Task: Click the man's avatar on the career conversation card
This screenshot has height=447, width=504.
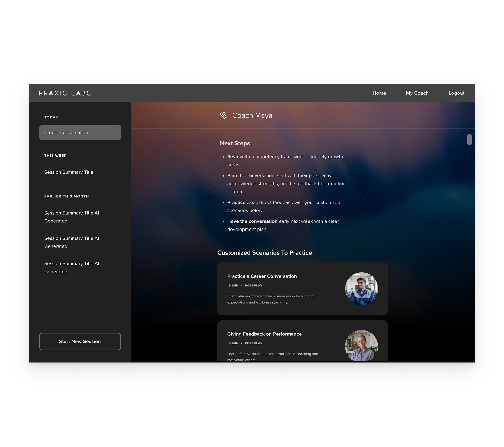Action: pos(361,289)
